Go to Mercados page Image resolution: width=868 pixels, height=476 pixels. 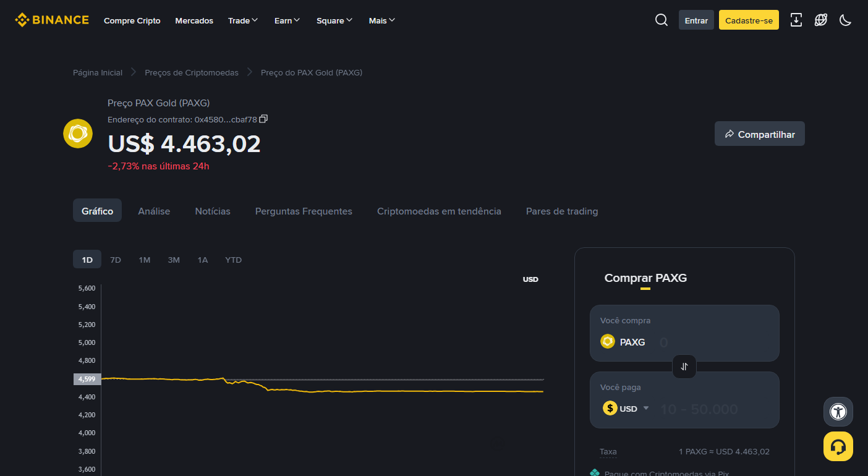tap(194, 20)
